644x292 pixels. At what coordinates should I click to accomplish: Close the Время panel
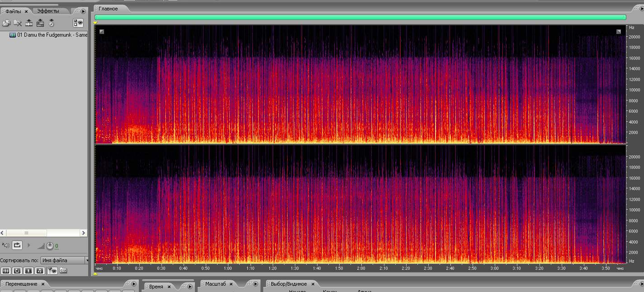[x=169, y=287]
